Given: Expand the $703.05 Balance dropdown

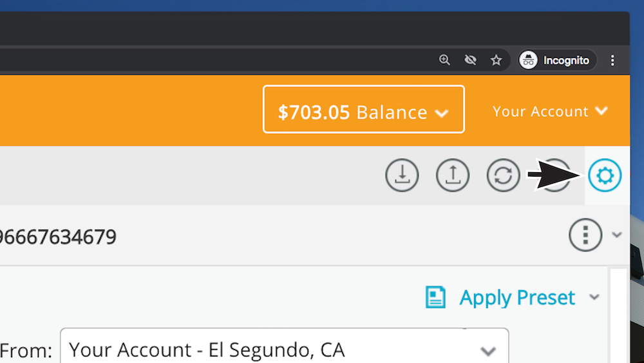Looking at the screenshot, I should click(x=363, y=109).
